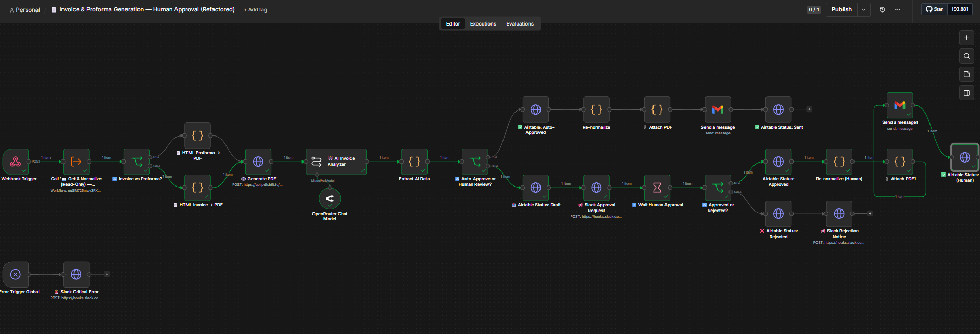Add node after Airtable Status: Sent
This screenshot has height=334, width=980.
click(809, 109)
